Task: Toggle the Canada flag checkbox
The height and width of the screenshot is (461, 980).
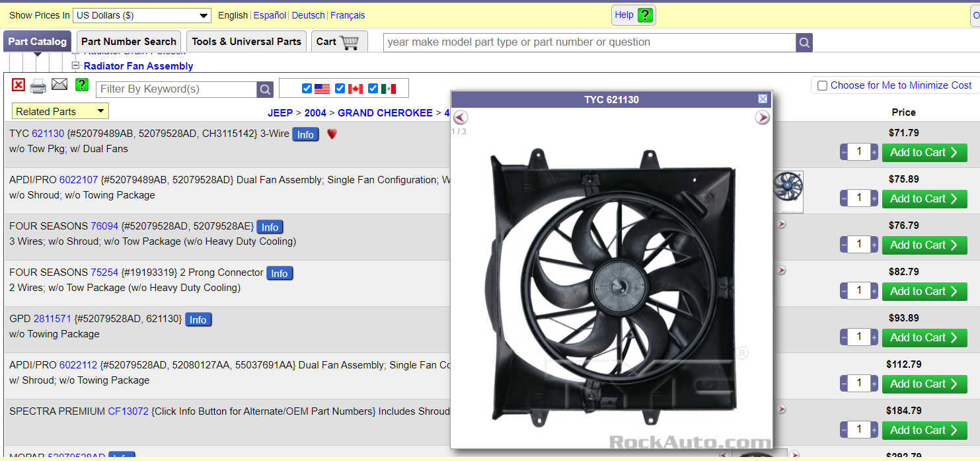Action: pyautogui.click(x=340, y=89)
